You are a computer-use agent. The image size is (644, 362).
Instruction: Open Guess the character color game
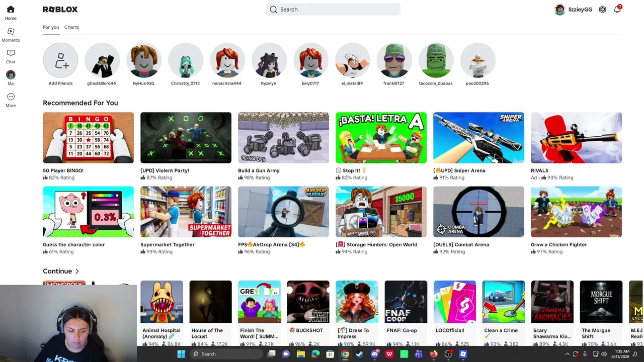click(88, 212)
